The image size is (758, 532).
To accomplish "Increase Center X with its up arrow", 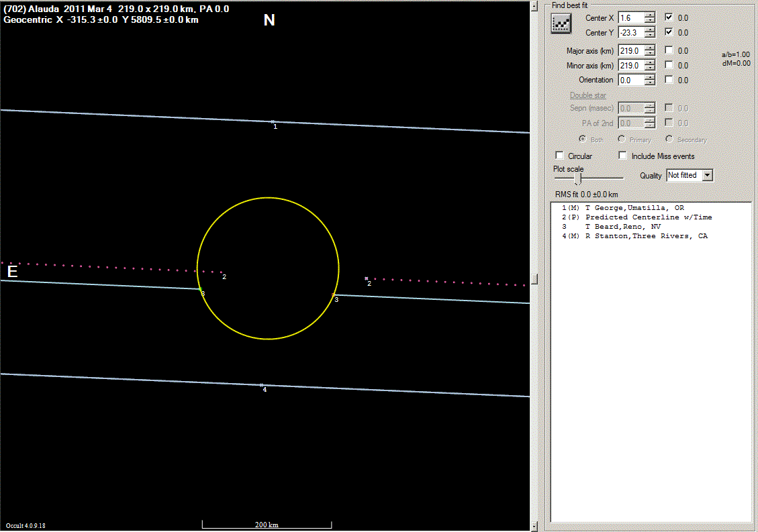I will pos(650,15).
